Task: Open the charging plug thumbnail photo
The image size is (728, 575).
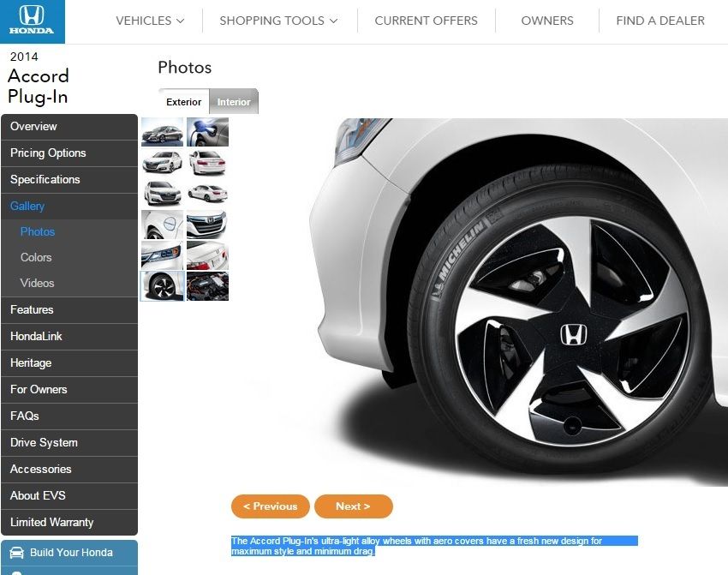Action: (x=207, y=133)
